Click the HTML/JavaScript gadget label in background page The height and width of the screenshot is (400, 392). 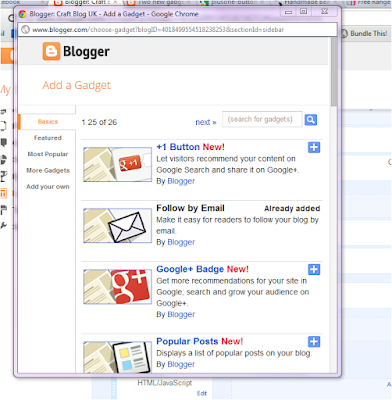pos(165,383)
